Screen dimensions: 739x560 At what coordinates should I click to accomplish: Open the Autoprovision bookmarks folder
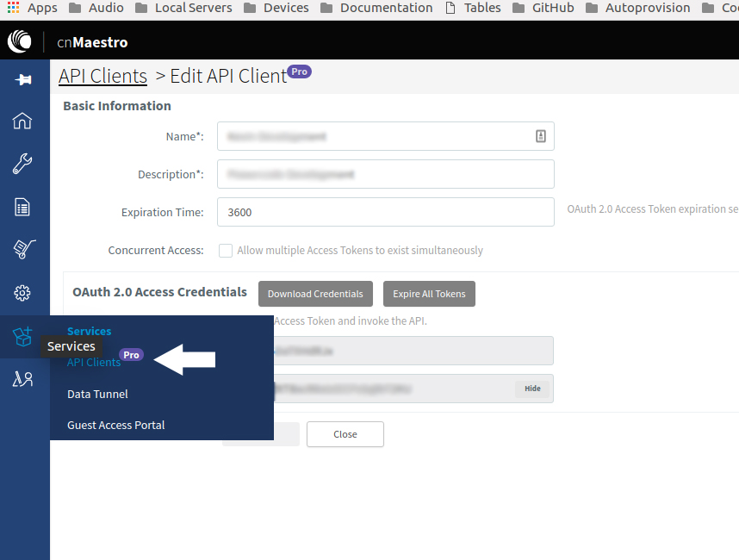[x=638, y=8]
